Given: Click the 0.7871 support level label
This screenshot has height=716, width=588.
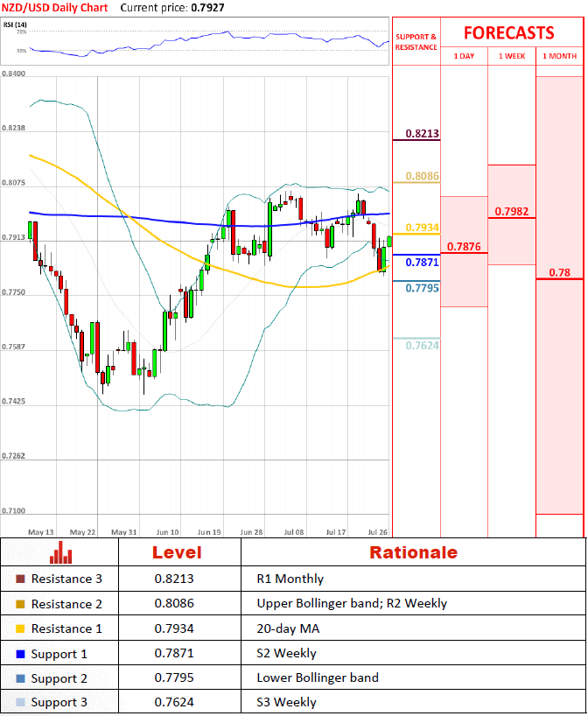Looking at the screenshot, I should tap(422, 262).
